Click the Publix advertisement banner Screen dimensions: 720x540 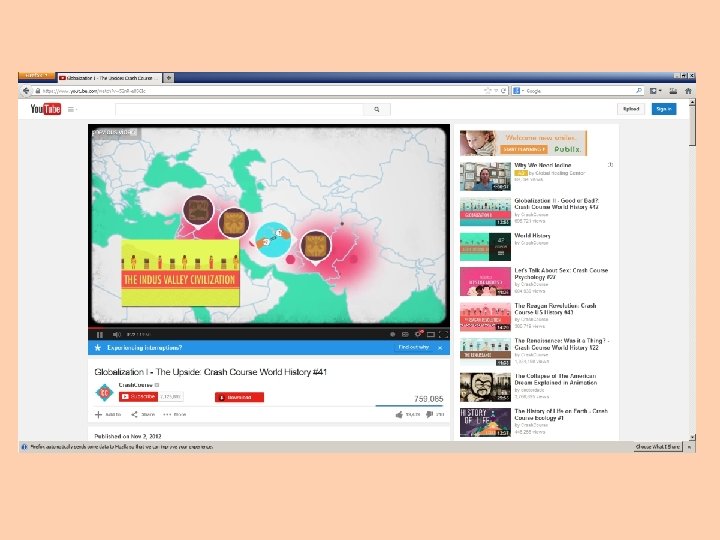(x=523, y=143)
